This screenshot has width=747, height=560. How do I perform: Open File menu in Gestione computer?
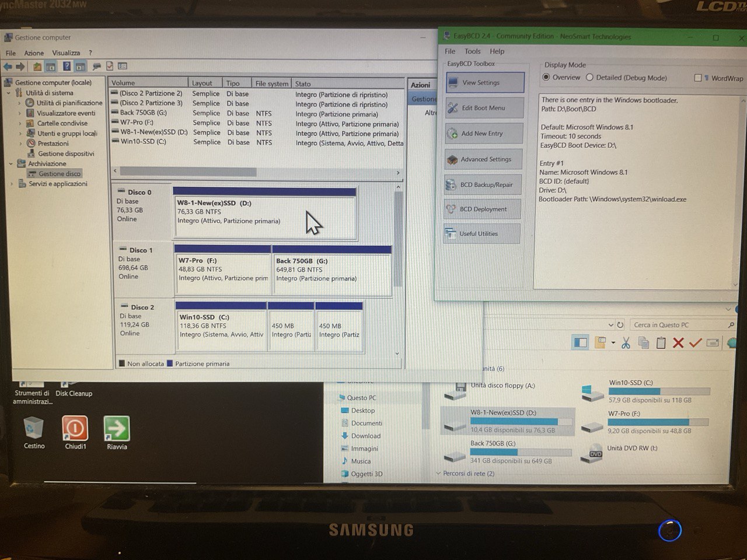click(11, 53)
